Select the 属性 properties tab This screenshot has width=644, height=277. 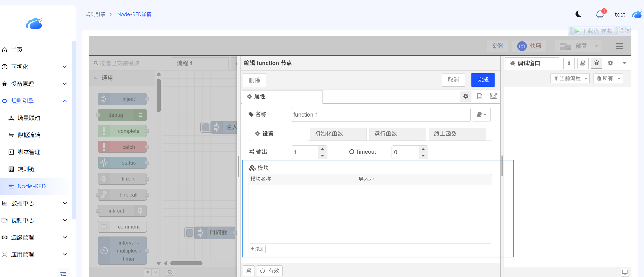pyautogui.click(x=282, y=97)
